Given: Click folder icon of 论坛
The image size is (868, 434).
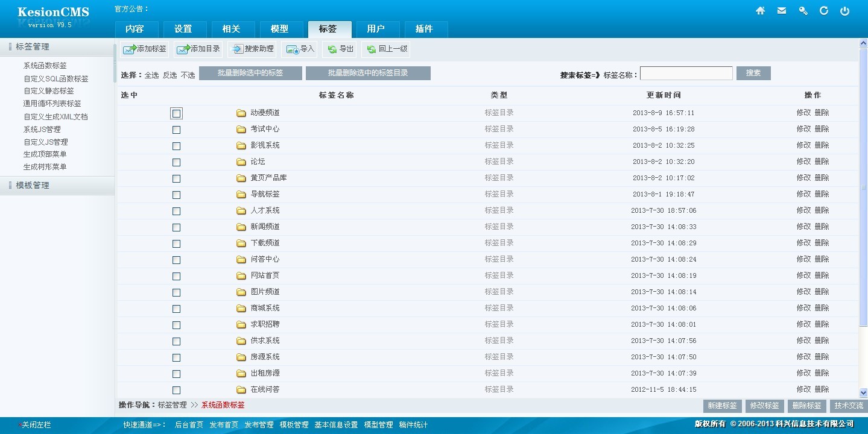Looking at the screenshot, I should (241, 162).
